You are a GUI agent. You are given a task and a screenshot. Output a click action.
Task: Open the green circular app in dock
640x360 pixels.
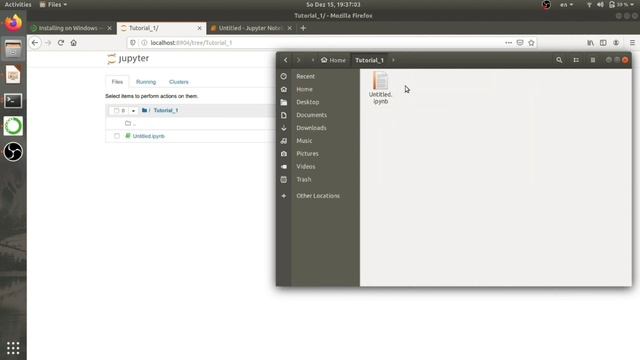pos(13,126)
